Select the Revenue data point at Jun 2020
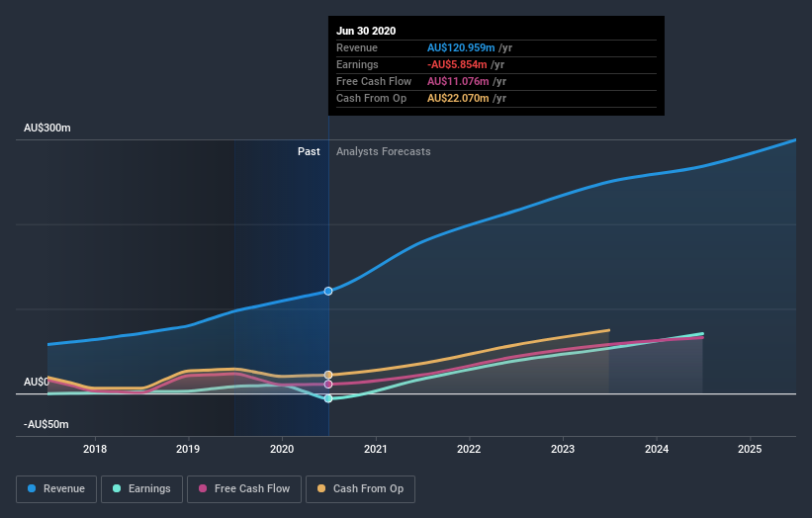 328,292
